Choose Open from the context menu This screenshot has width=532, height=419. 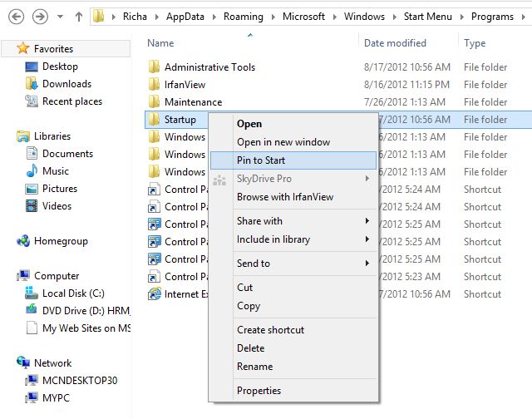click(293, 124)
